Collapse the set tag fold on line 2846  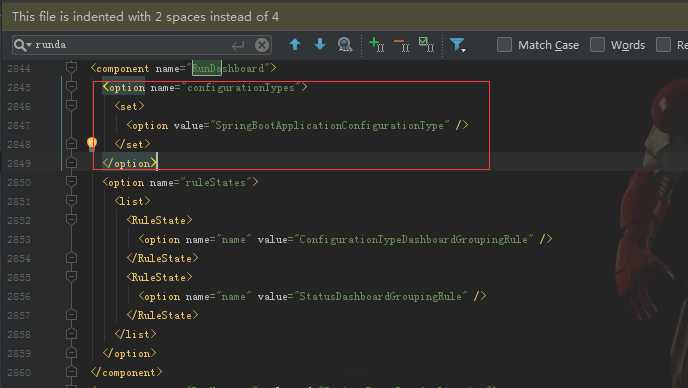[71, 105]
